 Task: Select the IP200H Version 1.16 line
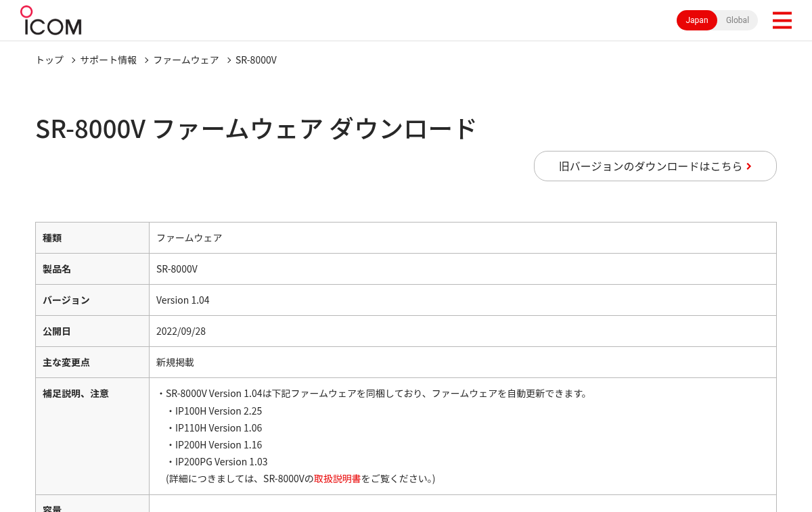point(214,444)
